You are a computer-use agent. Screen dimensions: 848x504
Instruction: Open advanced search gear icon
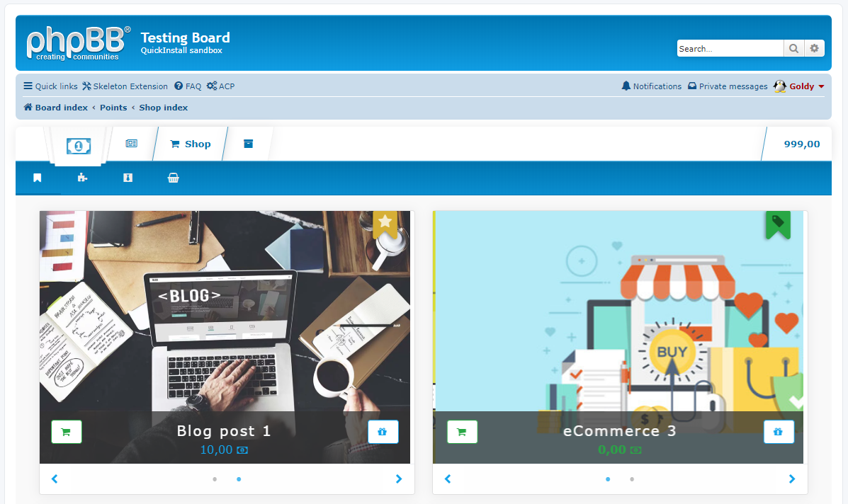[x=815, y=48]
